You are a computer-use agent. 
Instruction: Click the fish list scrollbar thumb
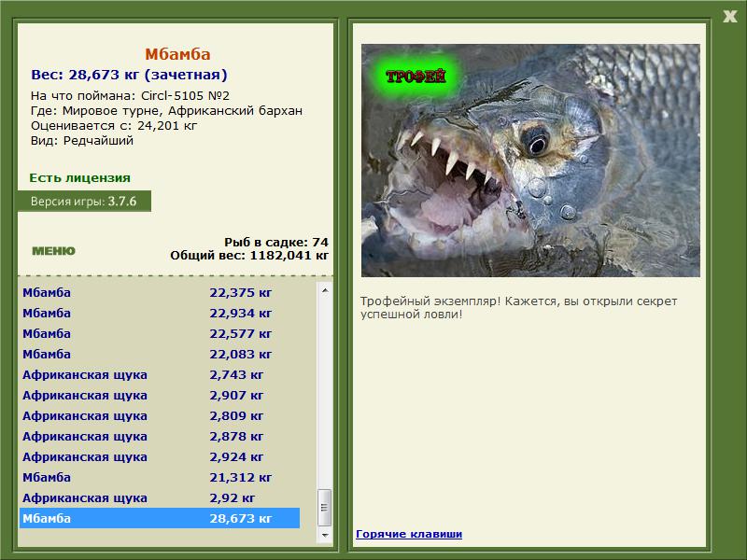click(325, 507)
